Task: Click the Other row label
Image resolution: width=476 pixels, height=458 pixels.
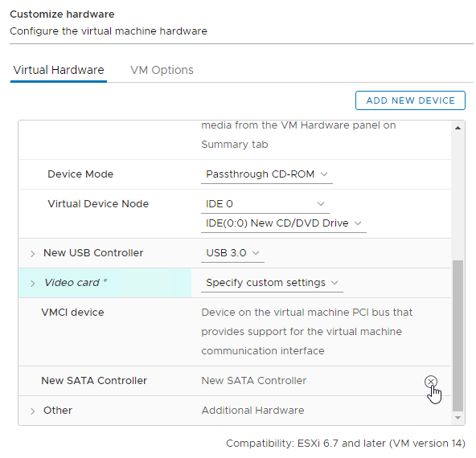Action: 58,411
